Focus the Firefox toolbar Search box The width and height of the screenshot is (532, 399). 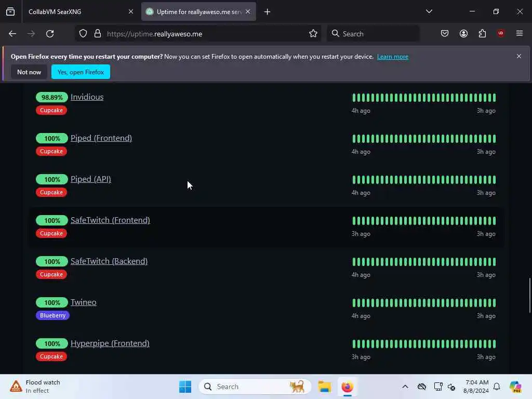pos(373,34)
